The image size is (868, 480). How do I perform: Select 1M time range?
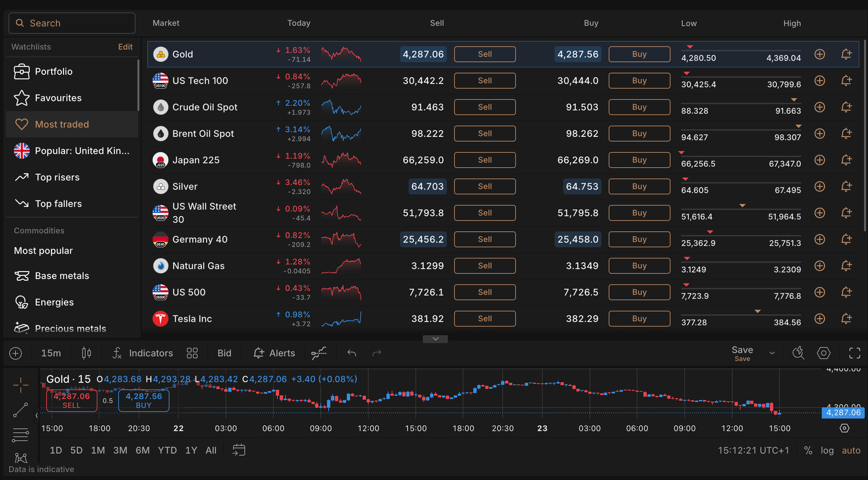[98, 451]
